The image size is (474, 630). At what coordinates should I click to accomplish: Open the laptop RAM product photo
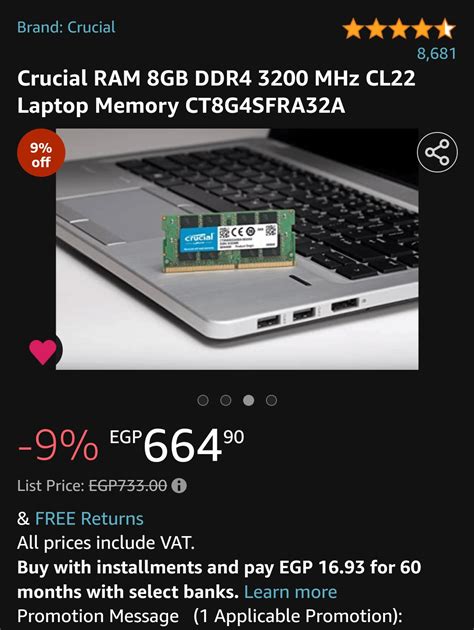tap(237, 249)
